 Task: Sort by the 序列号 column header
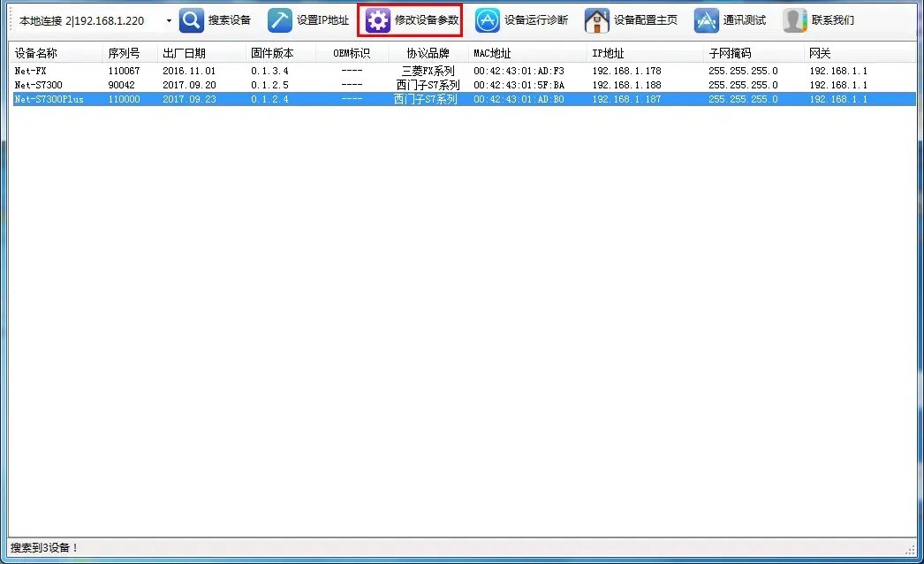coord(130,53)
